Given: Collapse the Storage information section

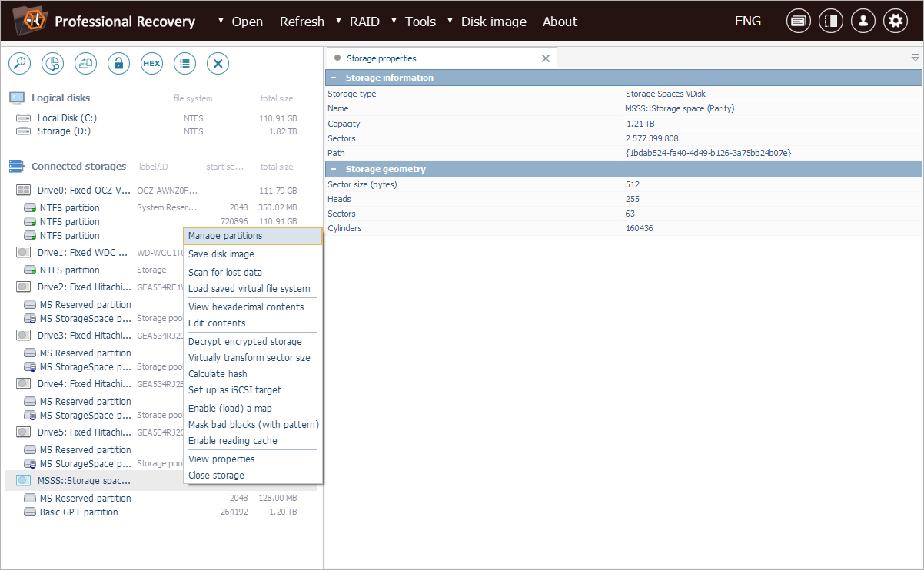Looking at the screenshot, I should click(x=334, y=78).
